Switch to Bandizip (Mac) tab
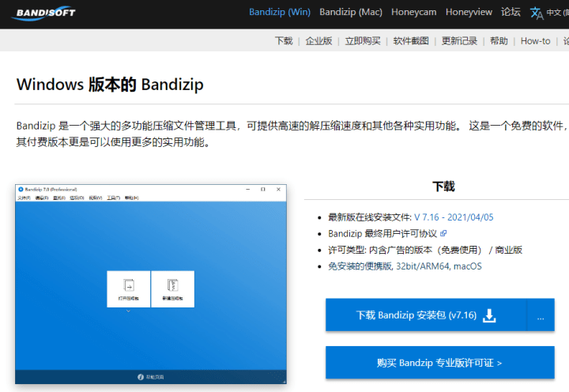The image size is (569, 392). click(351, 12)
